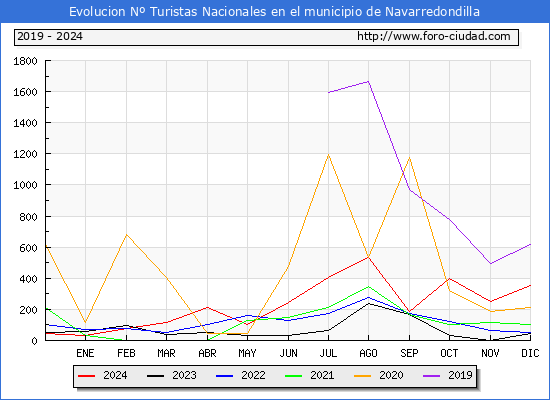Click the orange 2020 legend swatch

tap(363, 376)
